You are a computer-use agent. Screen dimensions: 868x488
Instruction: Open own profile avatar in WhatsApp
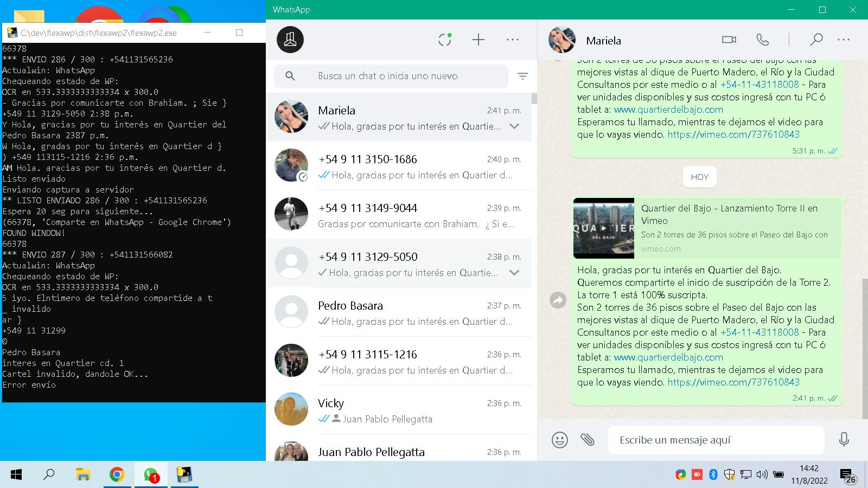coord(290,40)
